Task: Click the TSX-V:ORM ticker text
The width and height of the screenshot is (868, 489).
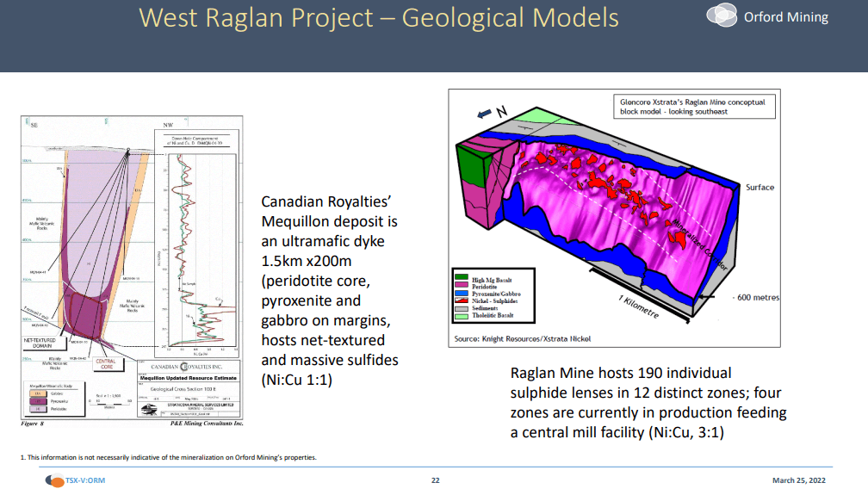Action: tap(85, 480)
